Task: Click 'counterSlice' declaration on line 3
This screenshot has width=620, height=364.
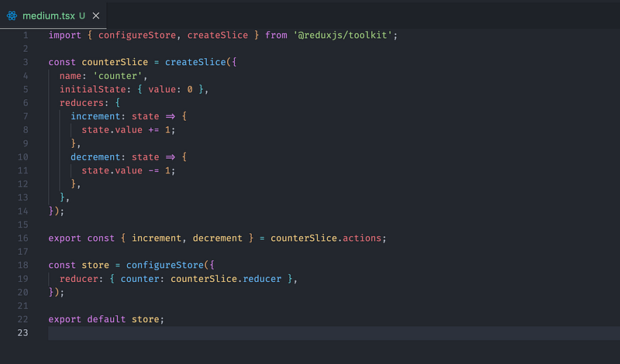Action: [x=115, y=62]
